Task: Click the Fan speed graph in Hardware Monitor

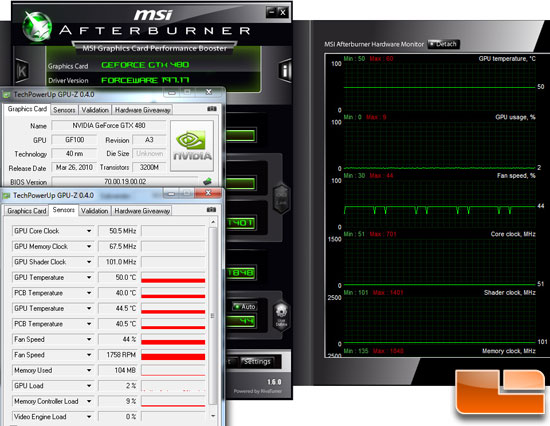Action: tap(440, 204)
